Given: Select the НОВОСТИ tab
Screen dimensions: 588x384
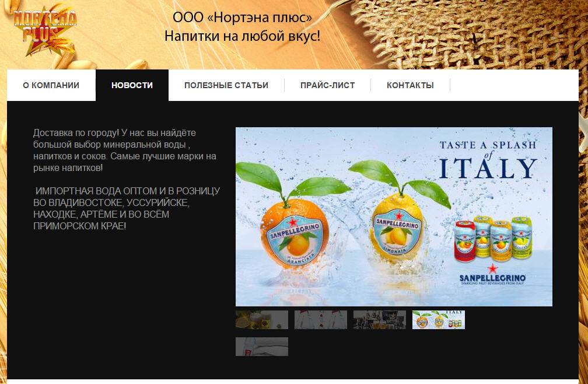Looking at the screenshot, I should coord(132,85).
